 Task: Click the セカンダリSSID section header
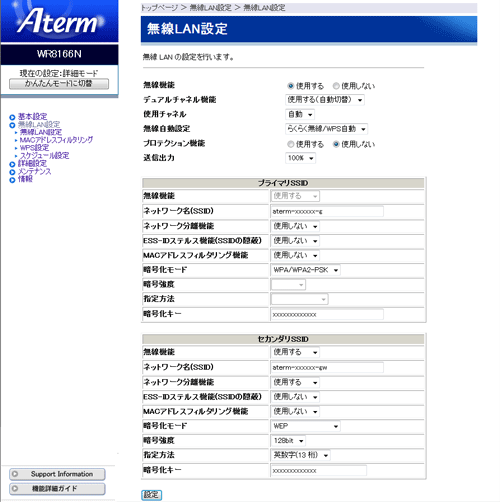click(x=283, y=339)
